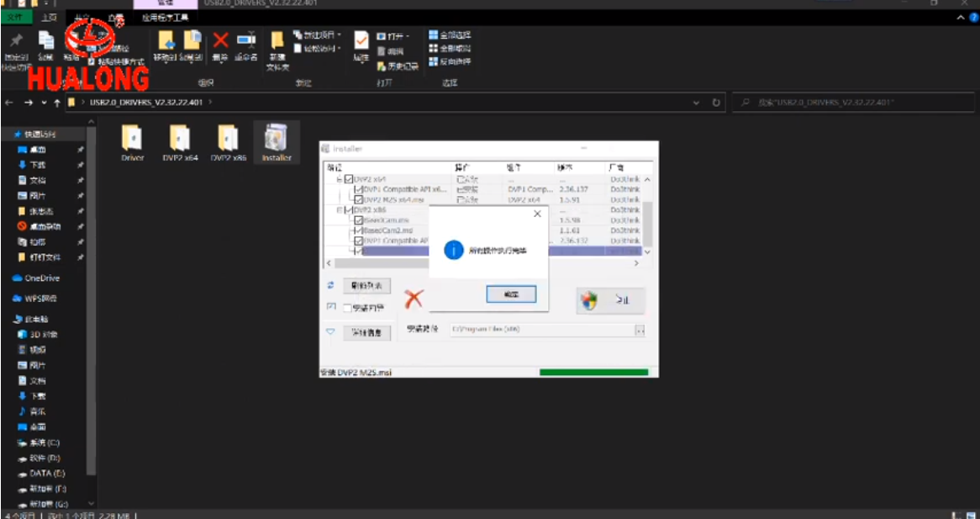The width and height of the screenshot is (980, 519).
Task: Click Select none (全部取消)
Action: pyautogui.click(x=450, y=48)
